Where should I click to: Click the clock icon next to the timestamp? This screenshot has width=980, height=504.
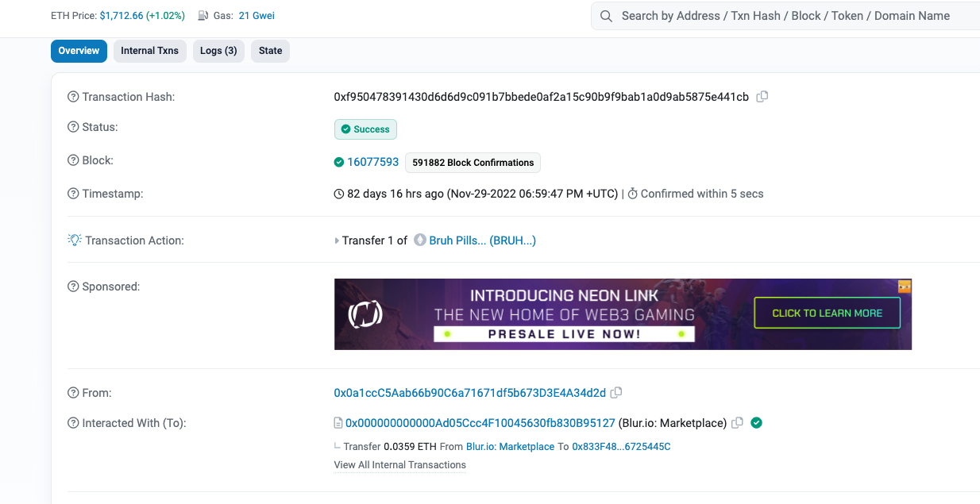tap(338, 193)
